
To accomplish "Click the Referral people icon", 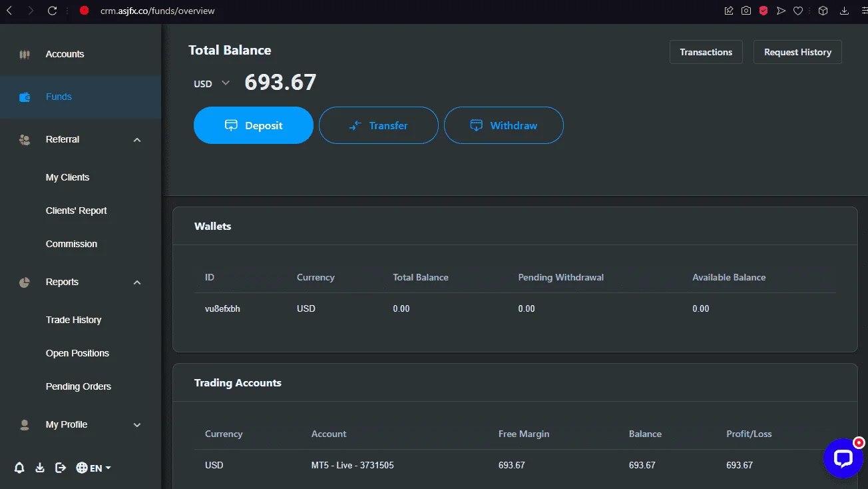I will [x=25, y=140].
